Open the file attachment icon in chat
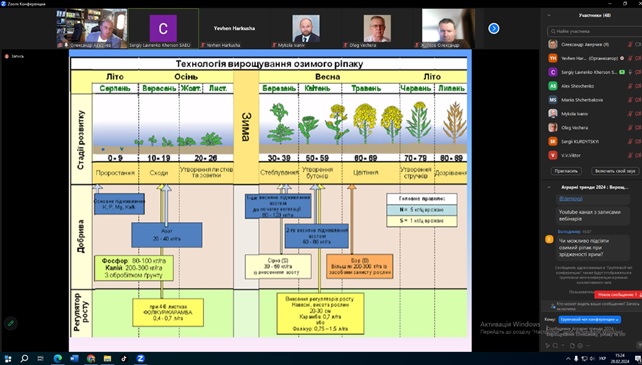The height and width of the screenshot is (365, 642). [573, 346]
